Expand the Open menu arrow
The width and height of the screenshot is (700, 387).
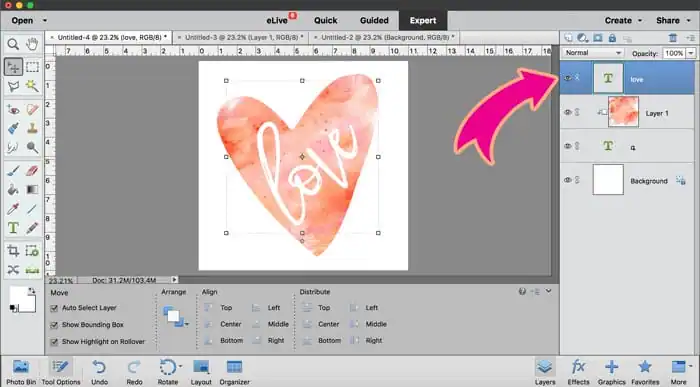[x=44, y=21]
